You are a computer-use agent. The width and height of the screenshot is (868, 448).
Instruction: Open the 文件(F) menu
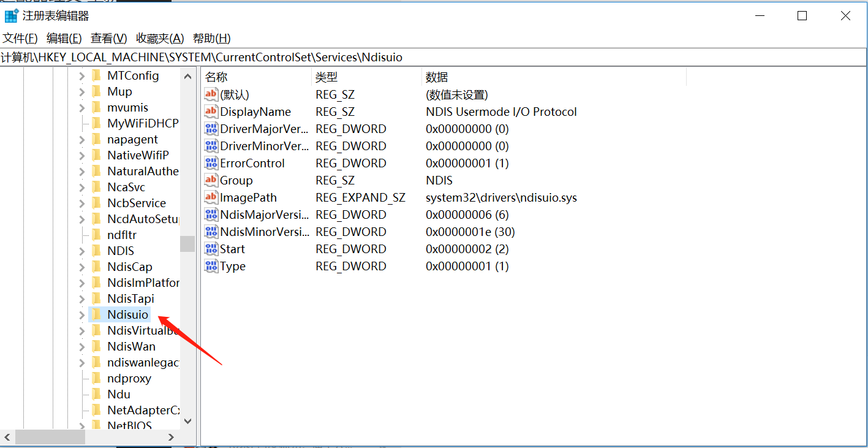pyautogui.click(x=20, y=38)
